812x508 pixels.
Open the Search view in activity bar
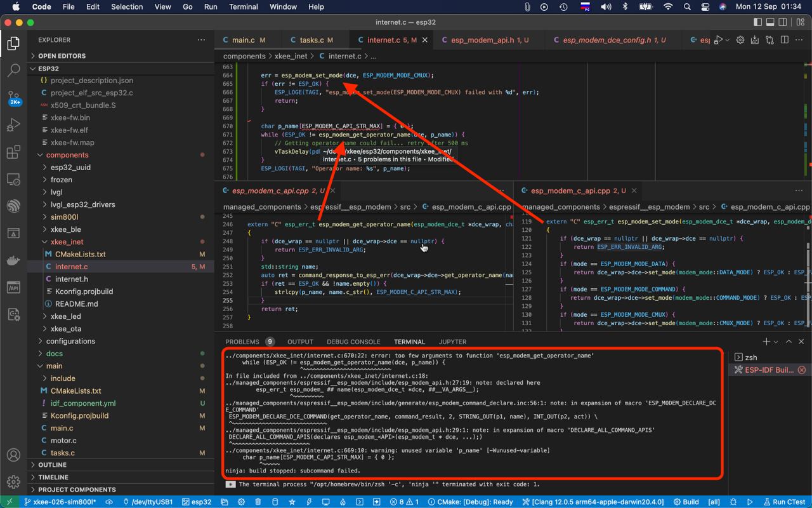pos(13,70)
